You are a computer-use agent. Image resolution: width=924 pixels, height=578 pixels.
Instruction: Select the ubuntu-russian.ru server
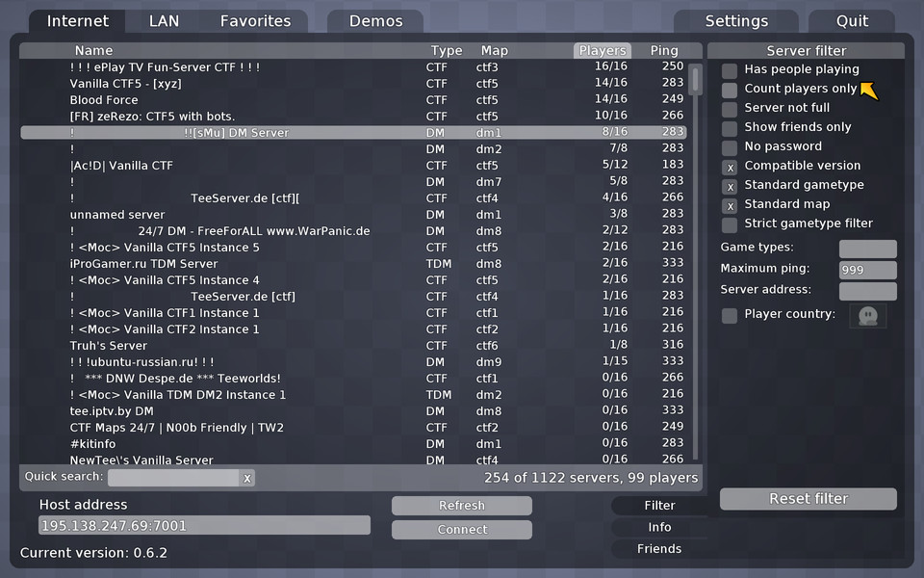click(353, 362)
